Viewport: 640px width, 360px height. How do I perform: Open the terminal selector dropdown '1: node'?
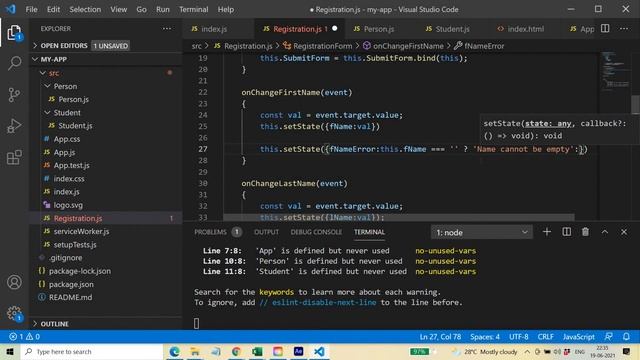(482, 232)
